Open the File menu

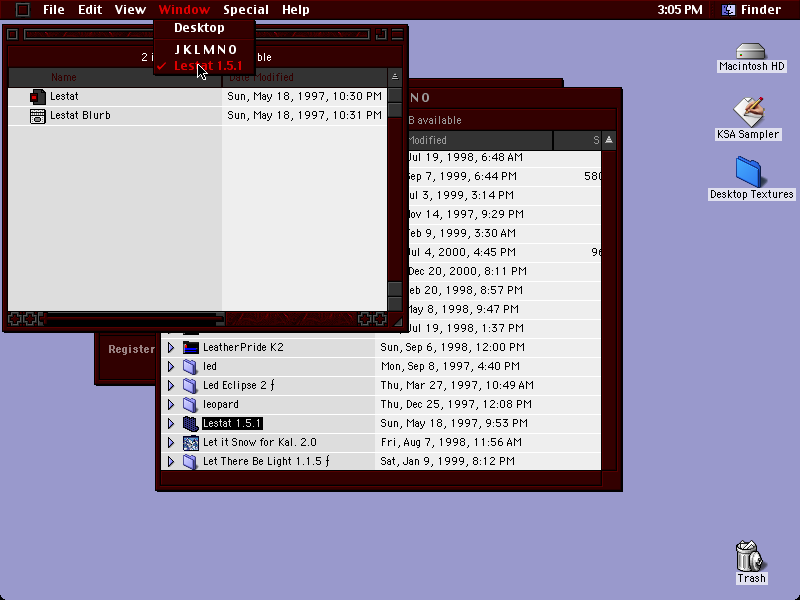(54, 10)
